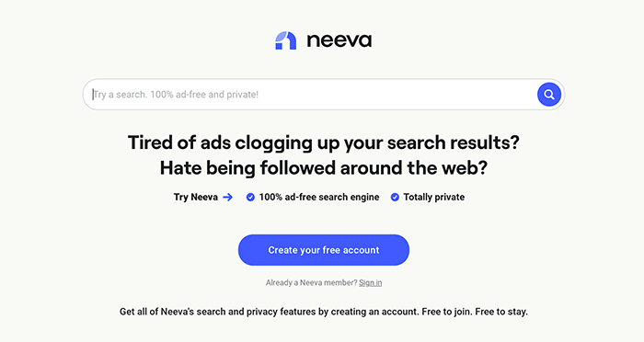Image resolution: width=644 pixels, height=342 pixels.
Task: Click the Hate being followed headline
Action: pyautogui.click(x=324, y=168)
